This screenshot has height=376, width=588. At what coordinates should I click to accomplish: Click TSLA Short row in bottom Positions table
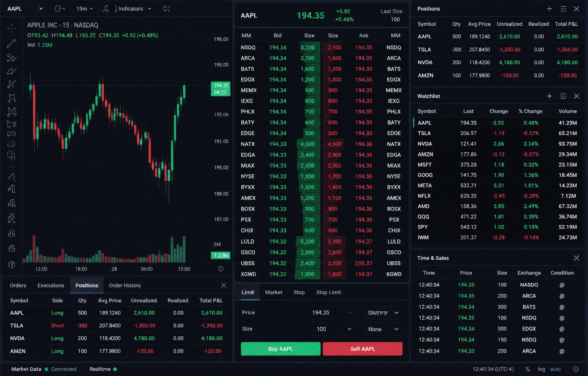tap(116, 326)
